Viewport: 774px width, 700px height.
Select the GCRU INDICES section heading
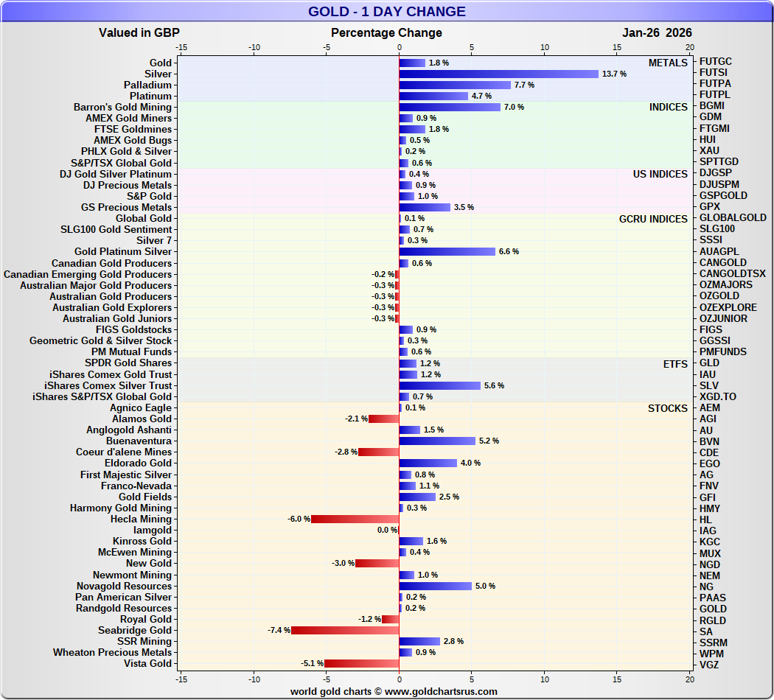pyautogui.click(x=653, y=219)
